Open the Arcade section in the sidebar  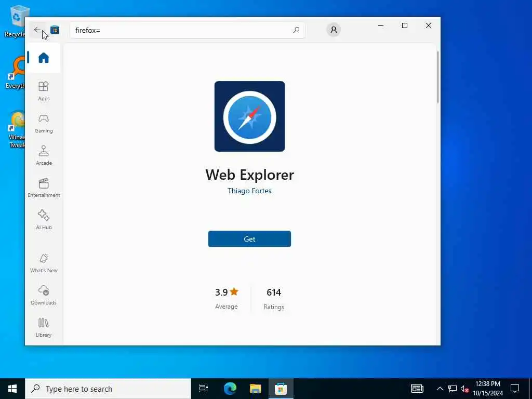pyautogui.click(x=44, y=155)
